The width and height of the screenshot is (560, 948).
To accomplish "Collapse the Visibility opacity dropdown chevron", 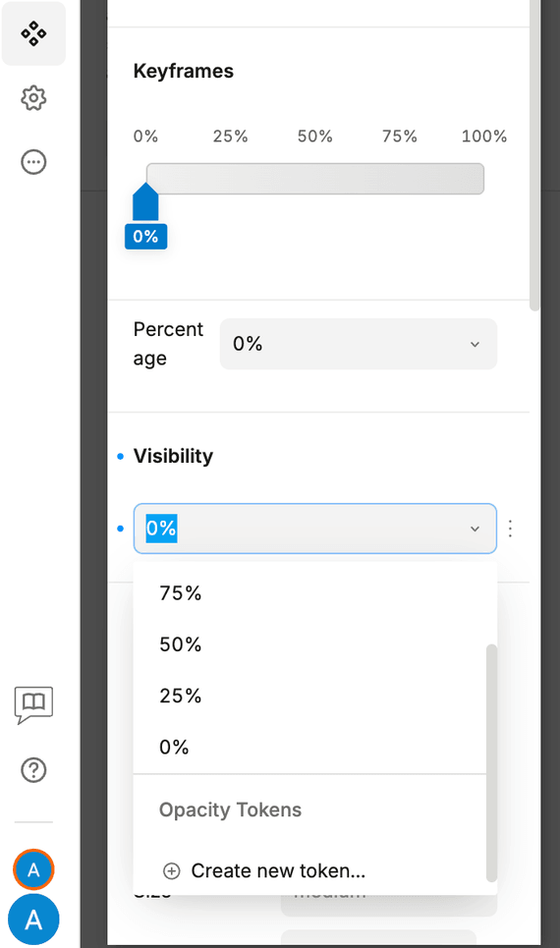I will click(475, 530).
